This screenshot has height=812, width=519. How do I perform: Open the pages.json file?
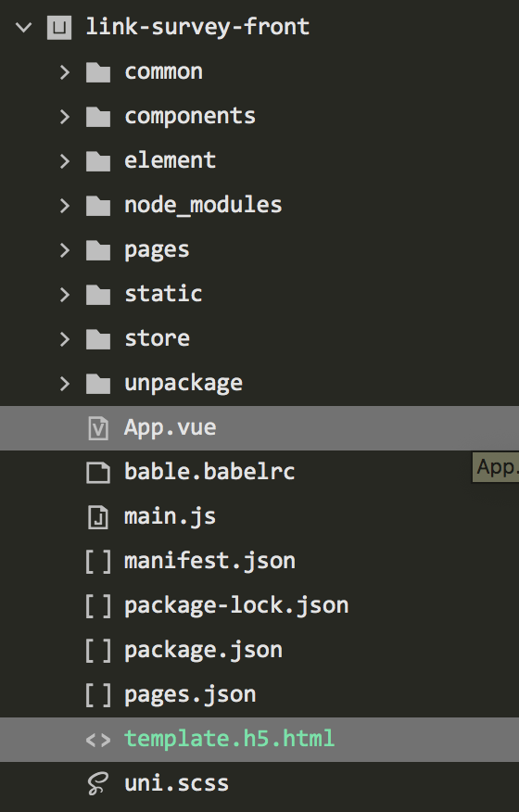click(x=190, y=695)
